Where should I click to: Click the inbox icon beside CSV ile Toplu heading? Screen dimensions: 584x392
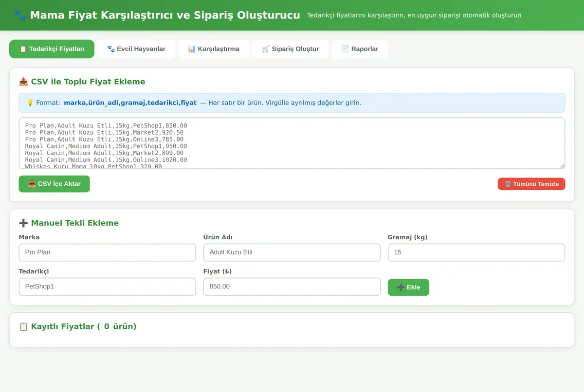23,82
